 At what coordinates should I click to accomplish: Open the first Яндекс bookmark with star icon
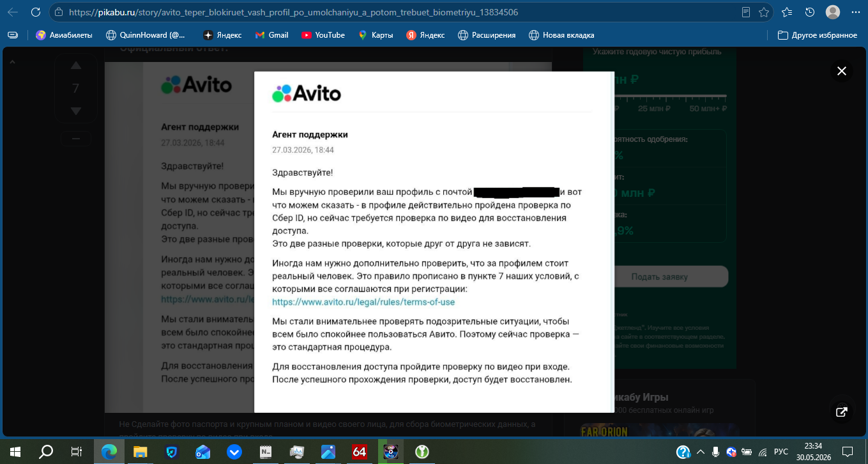tap(222, 35)
